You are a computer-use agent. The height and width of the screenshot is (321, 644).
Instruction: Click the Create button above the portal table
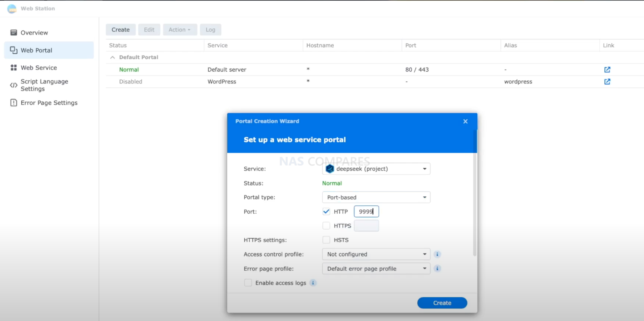coord(120,29)
